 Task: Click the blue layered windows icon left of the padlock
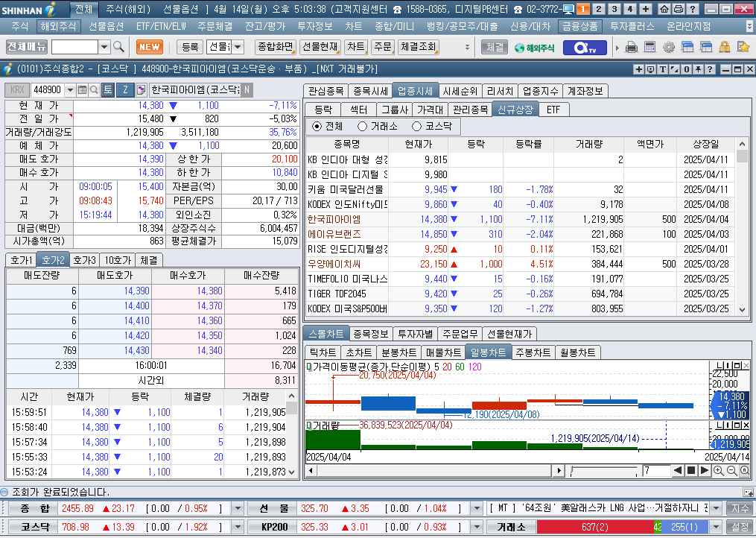pos(706,47)
